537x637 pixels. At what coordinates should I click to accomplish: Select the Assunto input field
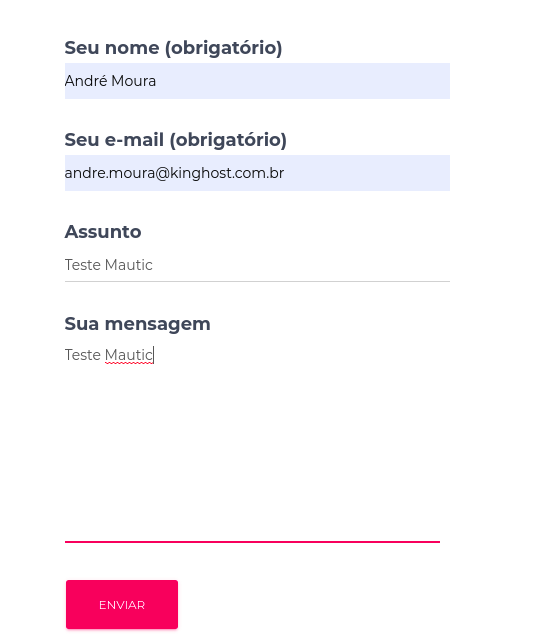click(257, 264)
